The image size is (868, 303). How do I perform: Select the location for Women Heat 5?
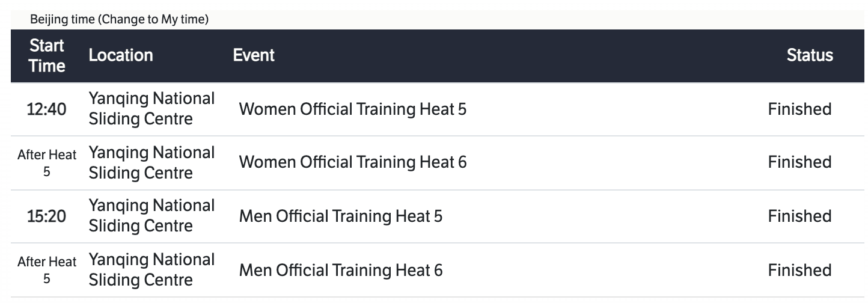pyautogui.click(x=151, y=109)
